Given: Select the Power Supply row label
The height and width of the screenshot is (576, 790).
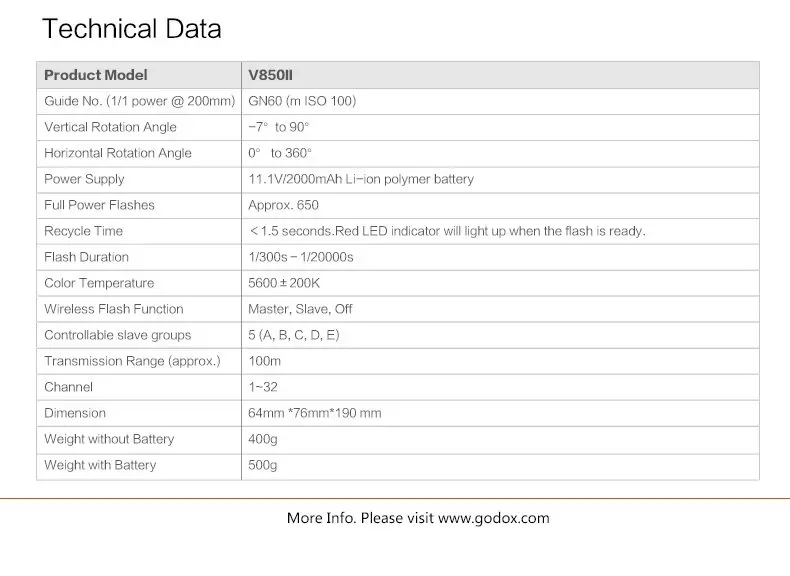Looking at the screenshot, I should point(84,179).
